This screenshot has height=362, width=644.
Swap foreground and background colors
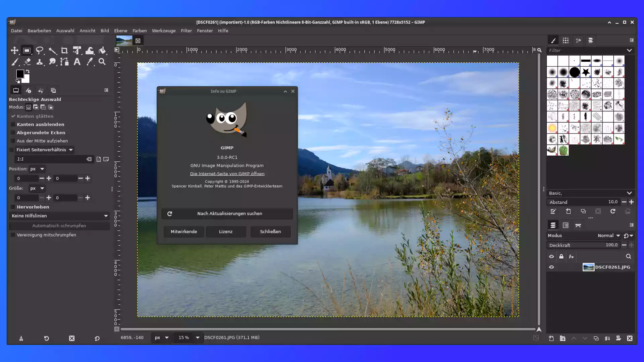[28, 71]
